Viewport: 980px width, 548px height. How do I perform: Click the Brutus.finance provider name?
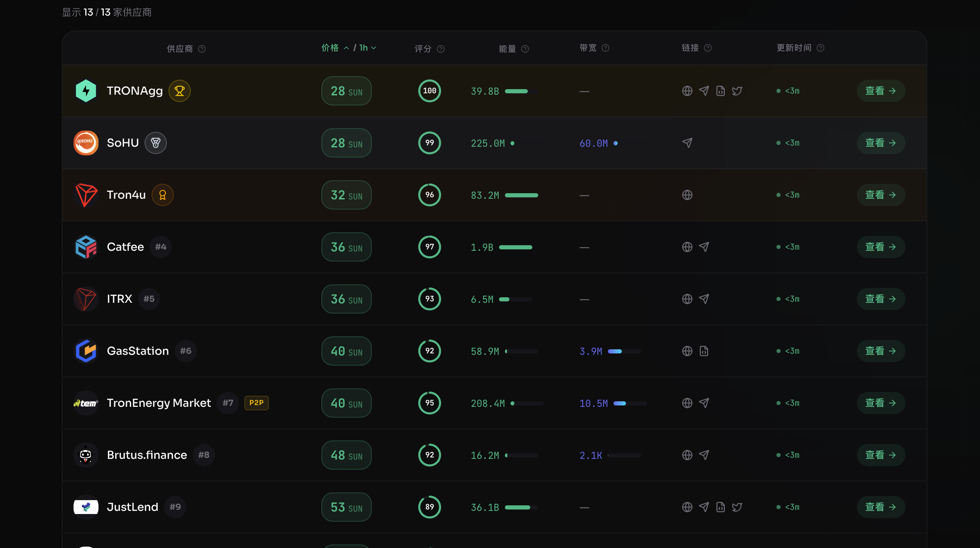(x=147, y=455)
